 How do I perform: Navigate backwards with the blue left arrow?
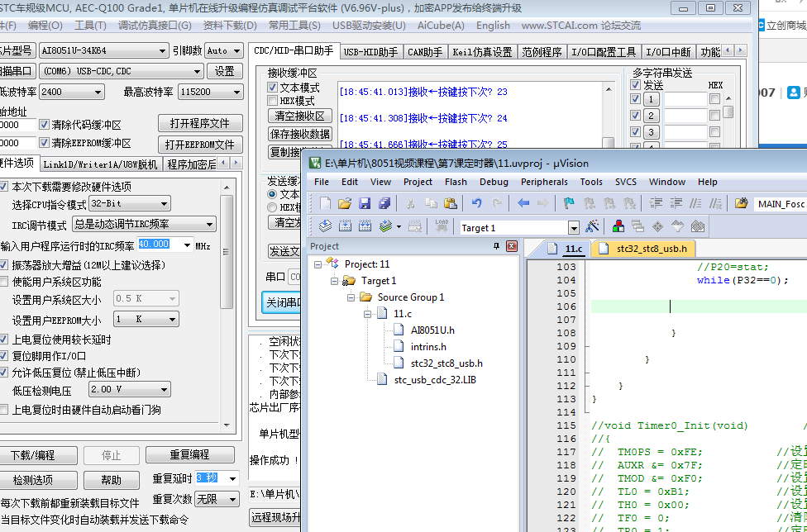click(523, 203)
